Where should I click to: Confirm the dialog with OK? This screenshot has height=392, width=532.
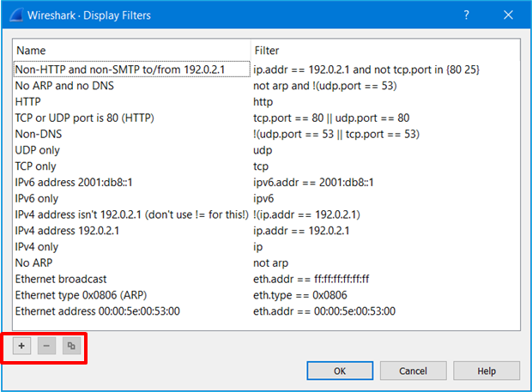(340, 371)
